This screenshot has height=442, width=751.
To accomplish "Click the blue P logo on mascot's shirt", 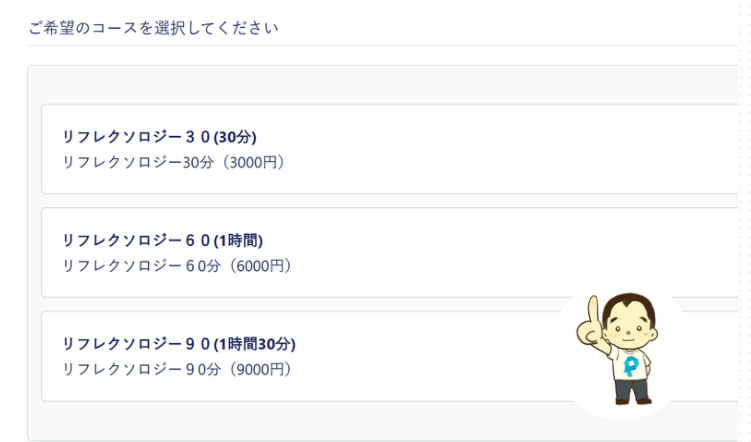I will coord(631,366).
